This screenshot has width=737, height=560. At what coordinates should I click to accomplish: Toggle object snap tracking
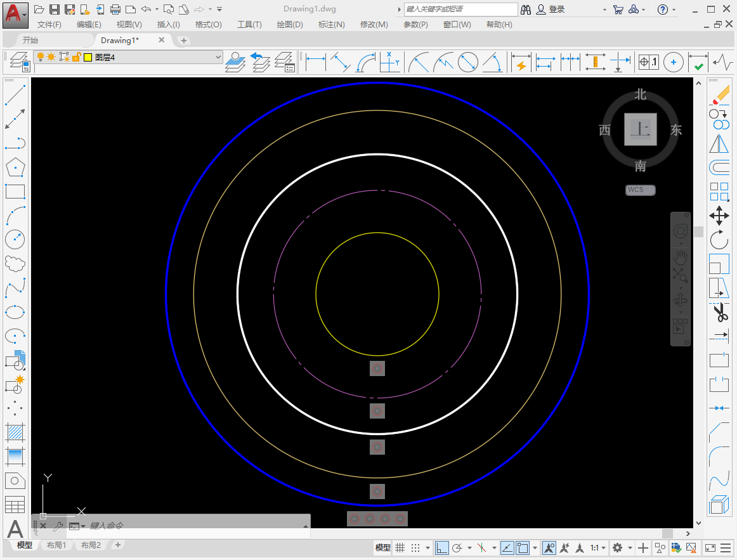[507, 548]
